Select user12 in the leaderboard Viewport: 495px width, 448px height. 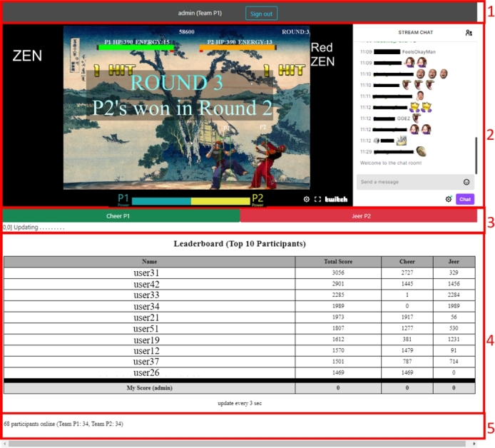146,351
